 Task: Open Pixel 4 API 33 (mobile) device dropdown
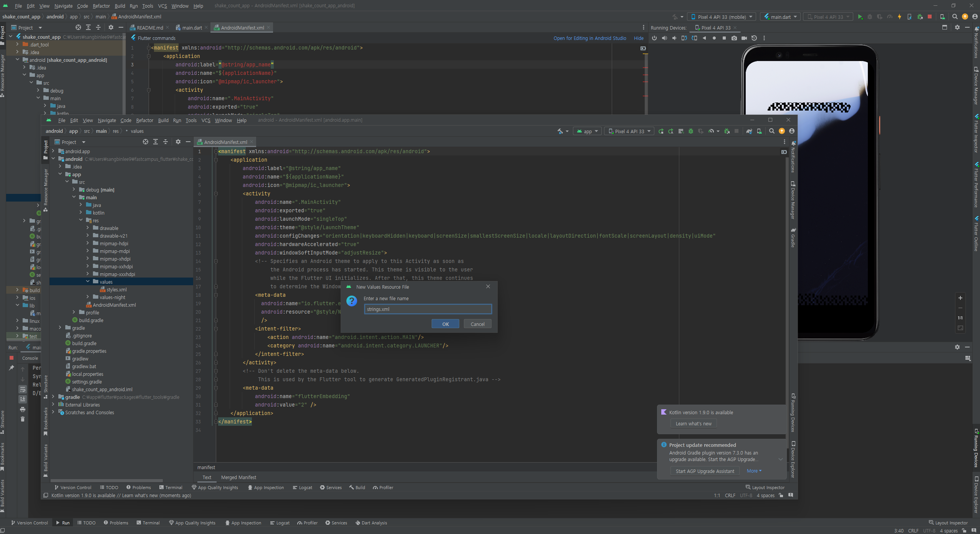pyautogui.click(x=722, y=17)
